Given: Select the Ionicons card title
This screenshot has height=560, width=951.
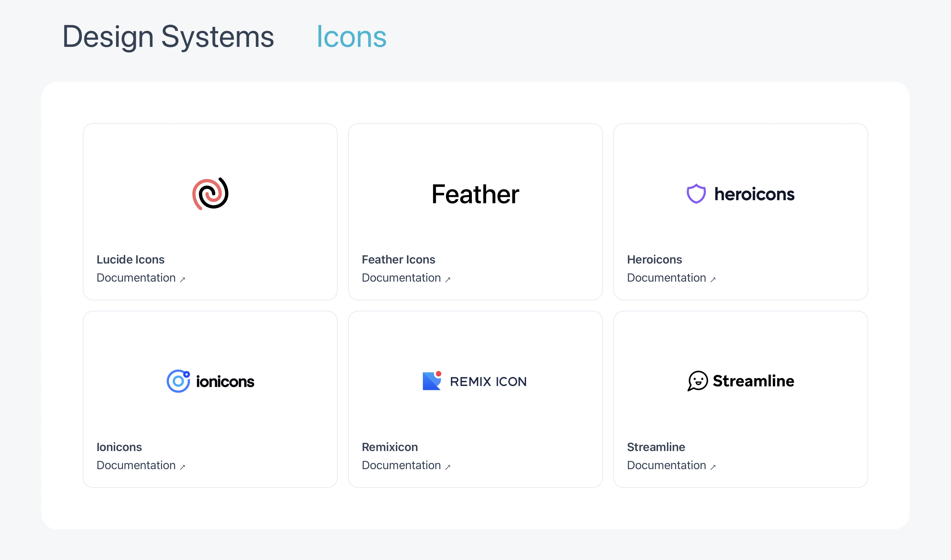Looking at the screenshot, I should point(119,447).
